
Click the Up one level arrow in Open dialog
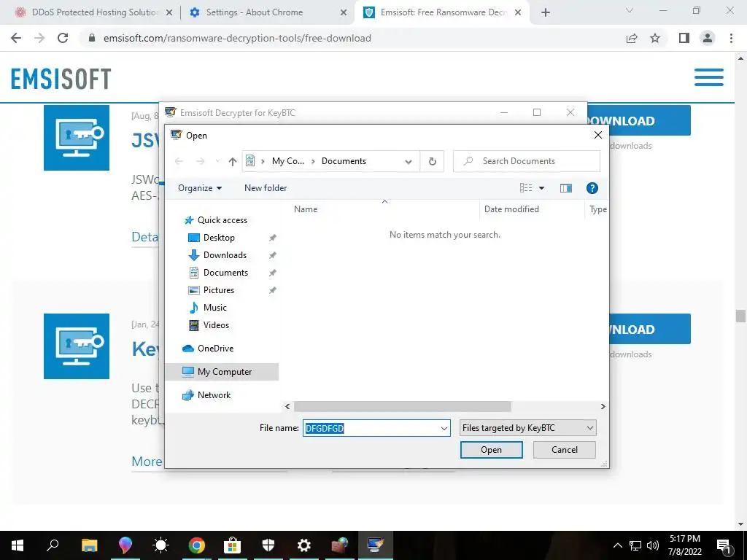point(233,161)
